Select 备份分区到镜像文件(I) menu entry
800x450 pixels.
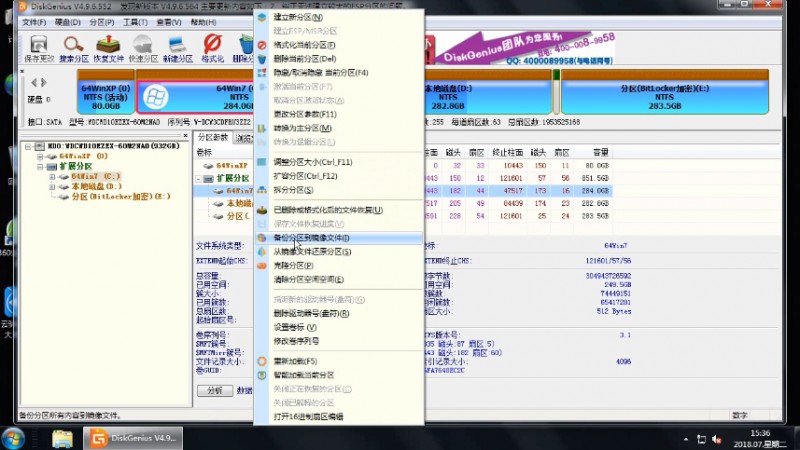click(x=339, y=238)
